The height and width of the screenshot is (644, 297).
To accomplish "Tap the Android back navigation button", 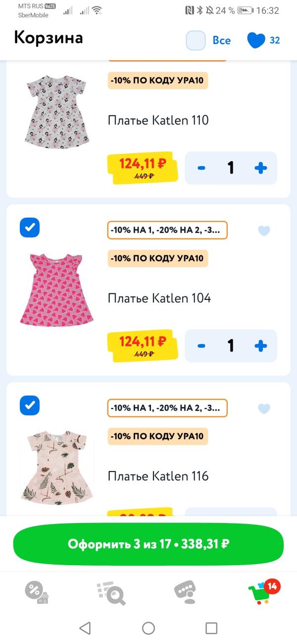I will (85, 628).
